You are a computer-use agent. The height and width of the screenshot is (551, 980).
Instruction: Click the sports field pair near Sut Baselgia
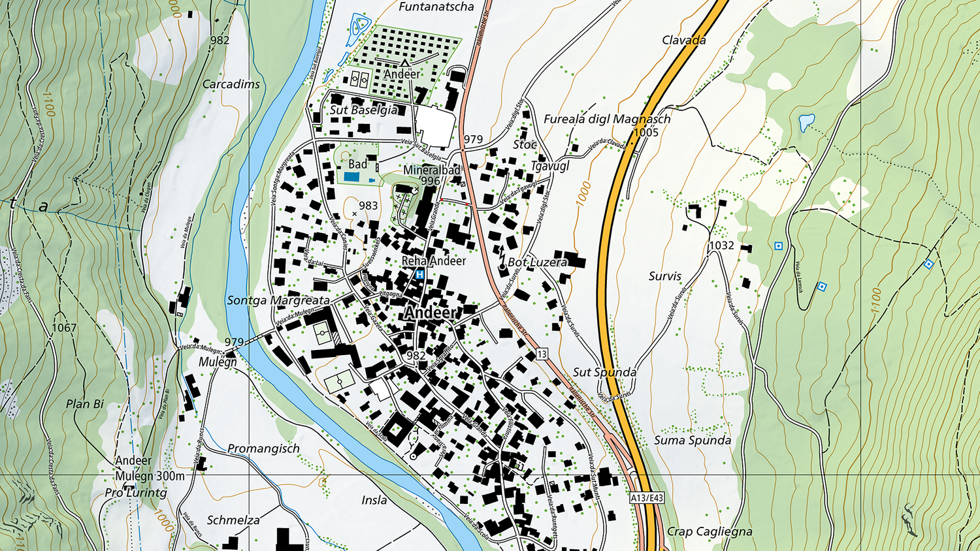pos(359,80)
